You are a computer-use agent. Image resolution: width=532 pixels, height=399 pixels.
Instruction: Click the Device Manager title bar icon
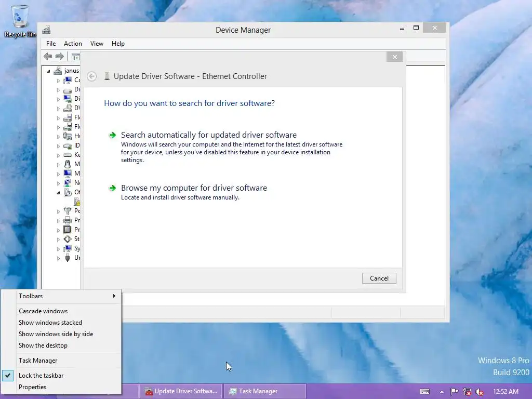click(46, 30)
